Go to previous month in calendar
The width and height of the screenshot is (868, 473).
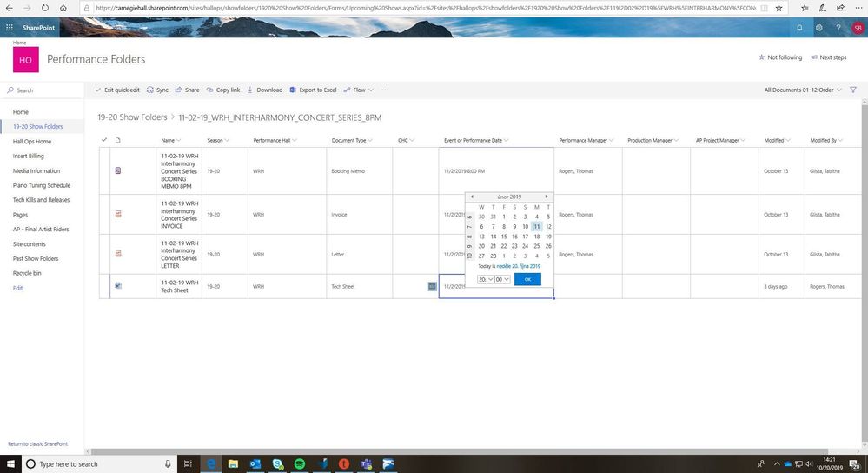[x=472, y=197]
